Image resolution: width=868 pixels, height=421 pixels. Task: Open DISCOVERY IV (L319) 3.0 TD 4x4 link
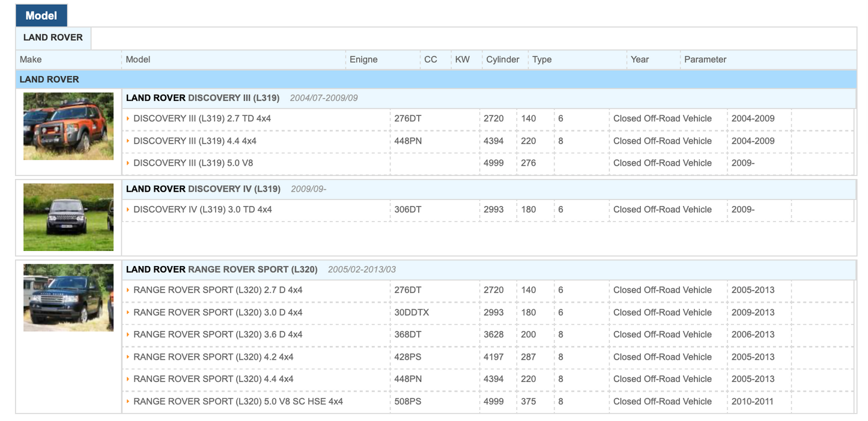[x=202, y=210]
